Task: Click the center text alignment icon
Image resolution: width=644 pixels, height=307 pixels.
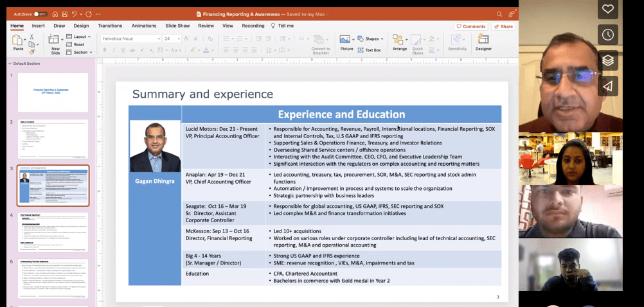Action: [x=236, y=50]
